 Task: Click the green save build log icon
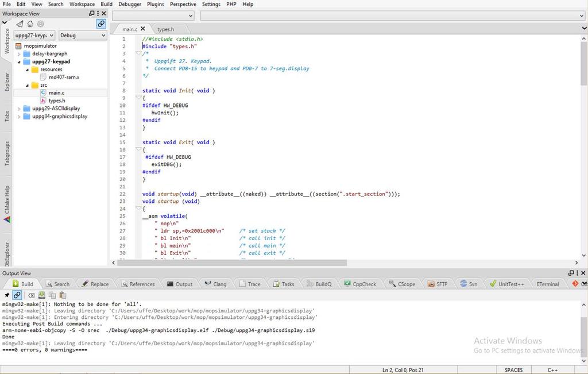point(42,295)
